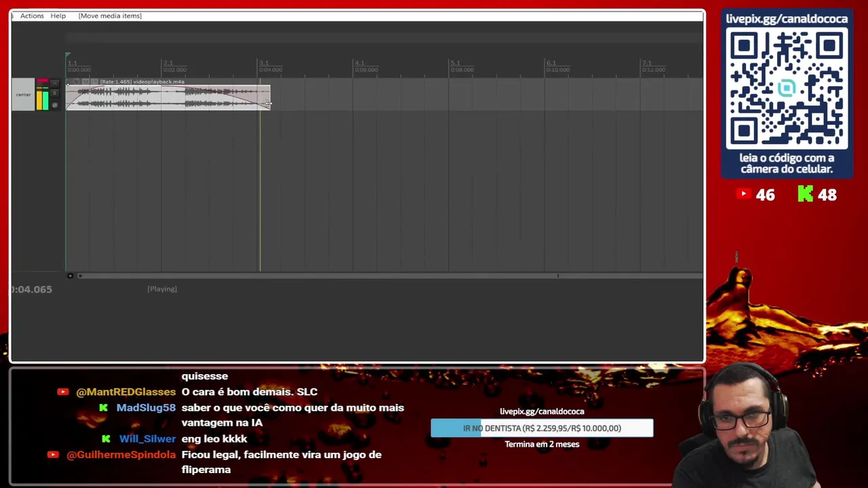Image resolution: width=868 pixels, height=488 pixels.
Task: Click the username @GuilhermeSpindola in chat
Action: (x=121, y=455)
